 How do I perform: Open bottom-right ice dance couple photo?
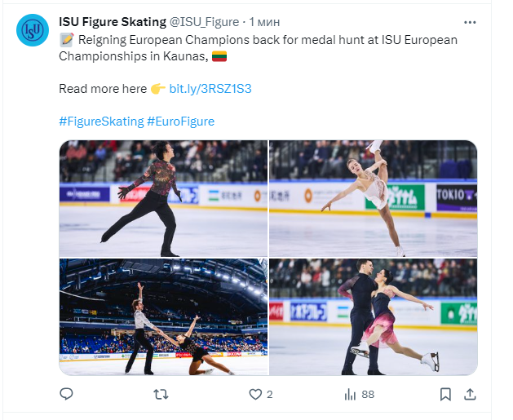pos(373,317)
